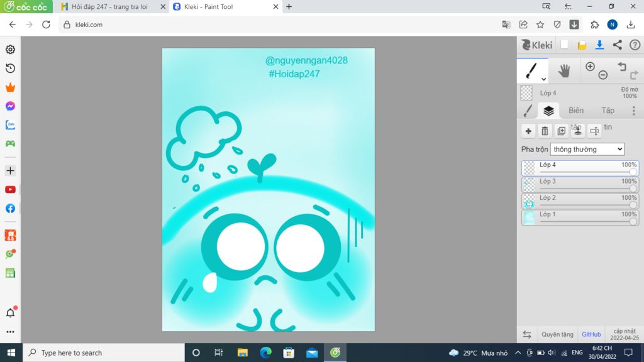Select the hand pan tool
The height and width of the screenshot is (362, 644).
pos(564,71)
